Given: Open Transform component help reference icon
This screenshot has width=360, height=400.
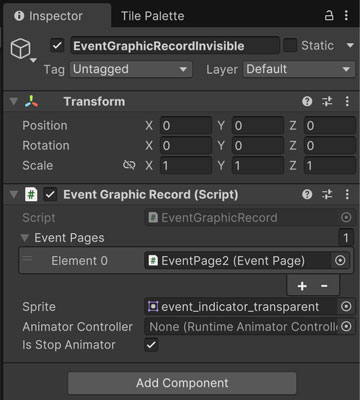Looking at the screenshot, I should click(x=307, y=101).
